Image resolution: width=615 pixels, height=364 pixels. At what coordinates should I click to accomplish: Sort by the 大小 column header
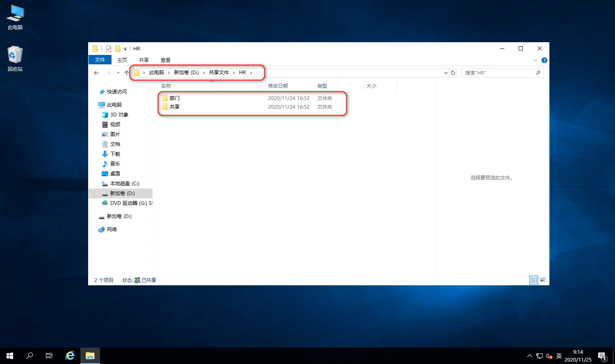pos(380,86)
